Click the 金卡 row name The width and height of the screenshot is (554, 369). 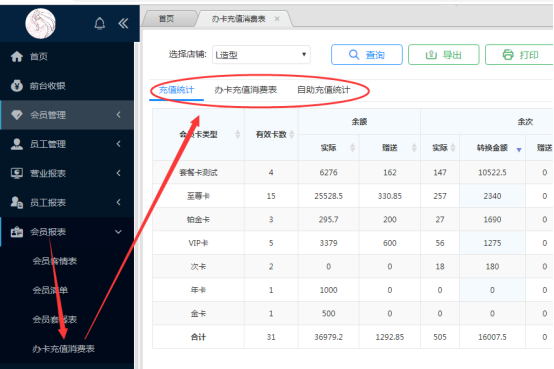point(198,314)
